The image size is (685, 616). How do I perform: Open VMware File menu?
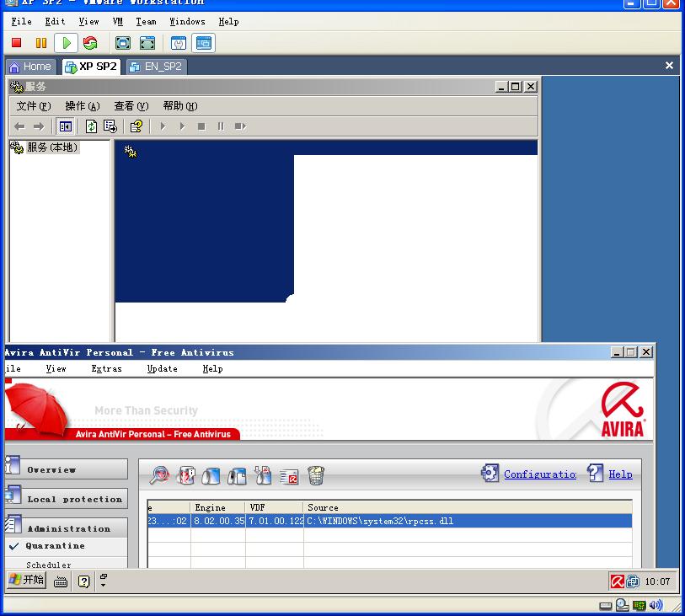21,21
